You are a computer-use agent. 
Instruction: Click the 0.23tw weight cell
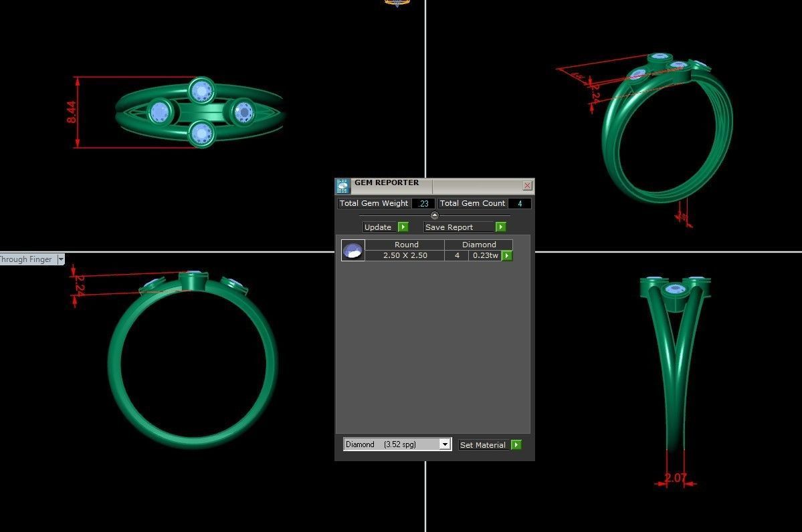click(x=486, y=255)
